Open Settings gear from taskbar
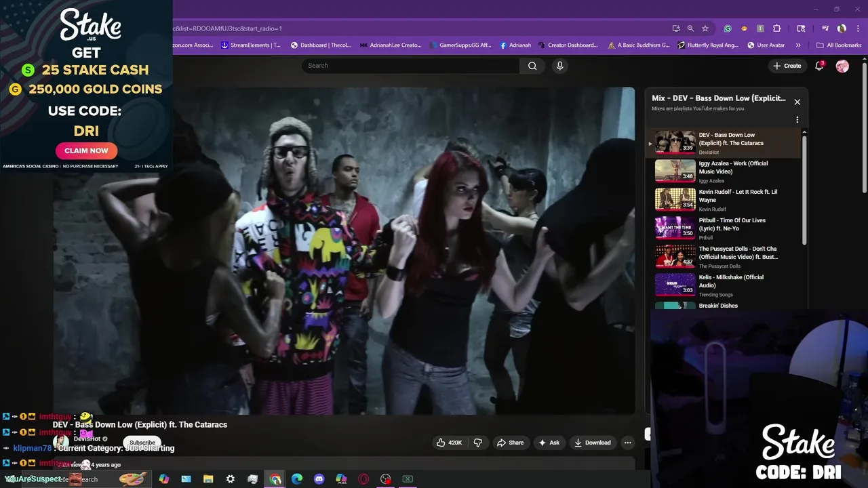This screenshot has width=868, height=488. pyautogui.click(x=231, y=479)
